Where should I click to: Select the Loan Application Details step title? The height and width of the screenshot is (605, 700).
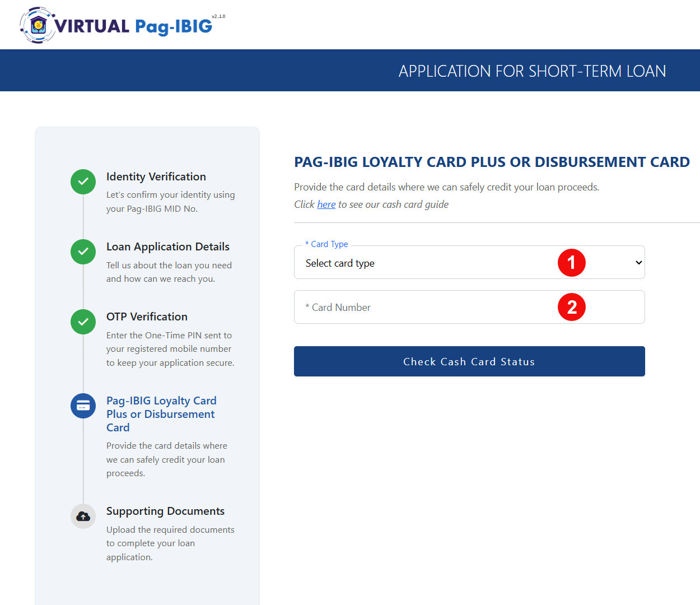coord(168,246)
